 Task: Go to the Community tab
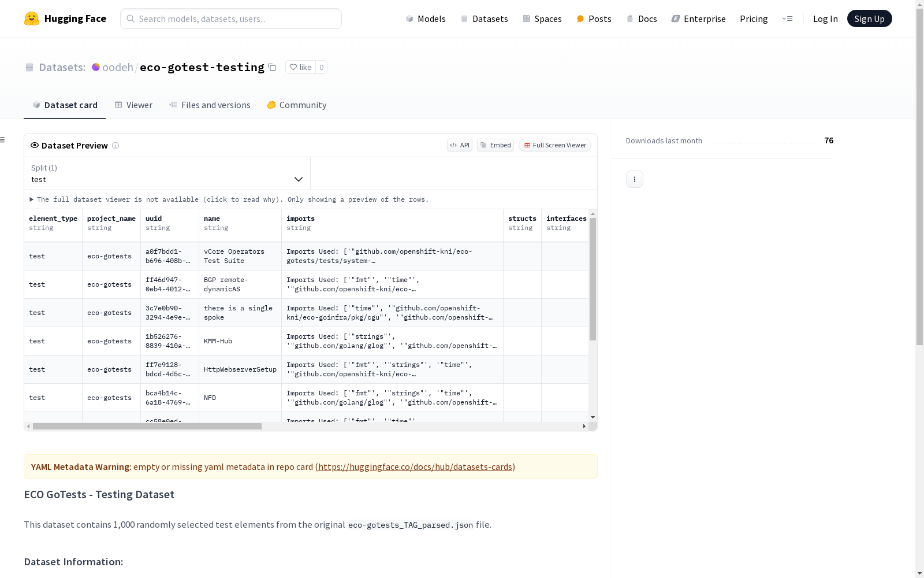click(x=297, y=105)
